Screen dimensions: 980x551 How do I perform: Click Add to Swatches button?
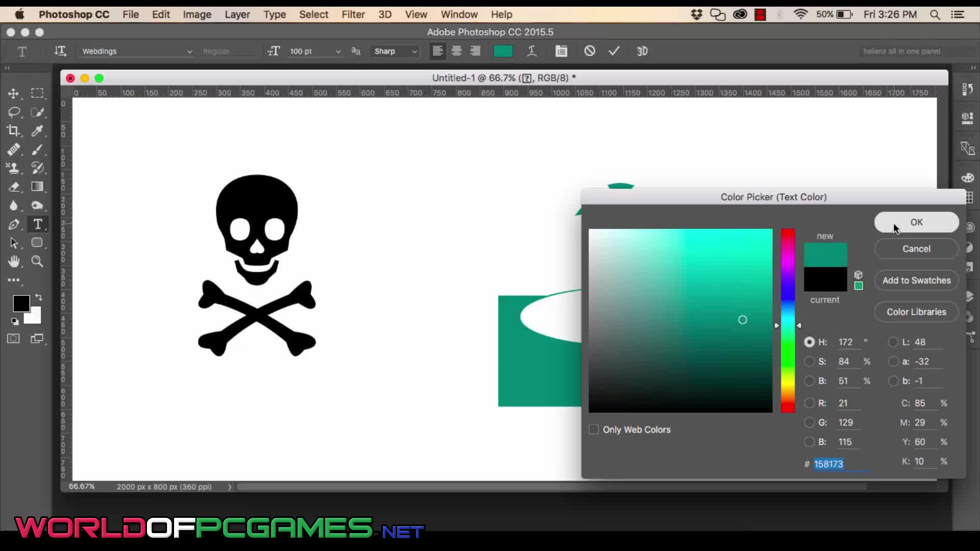[916, 281]
